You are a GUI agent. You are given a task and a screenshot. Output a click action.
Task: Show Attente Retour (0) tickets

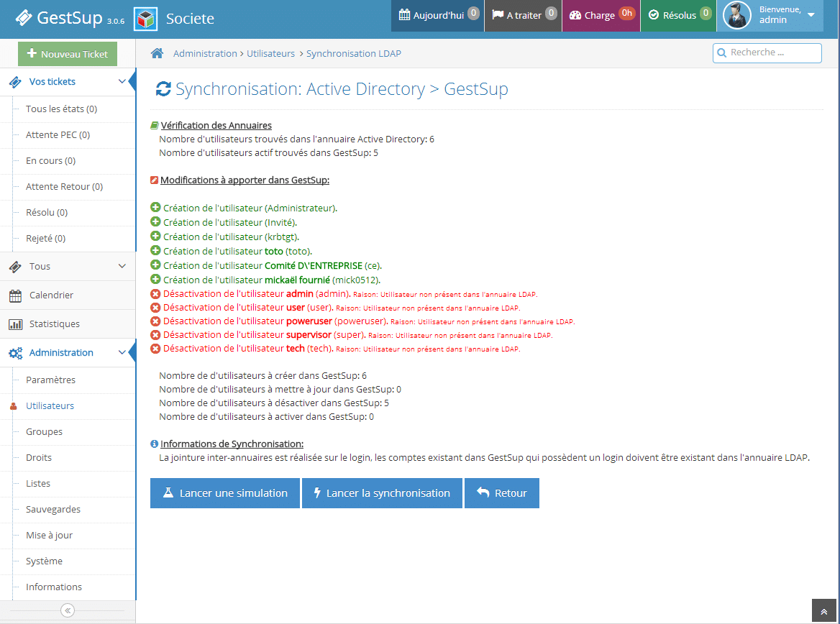coord(64,186)
